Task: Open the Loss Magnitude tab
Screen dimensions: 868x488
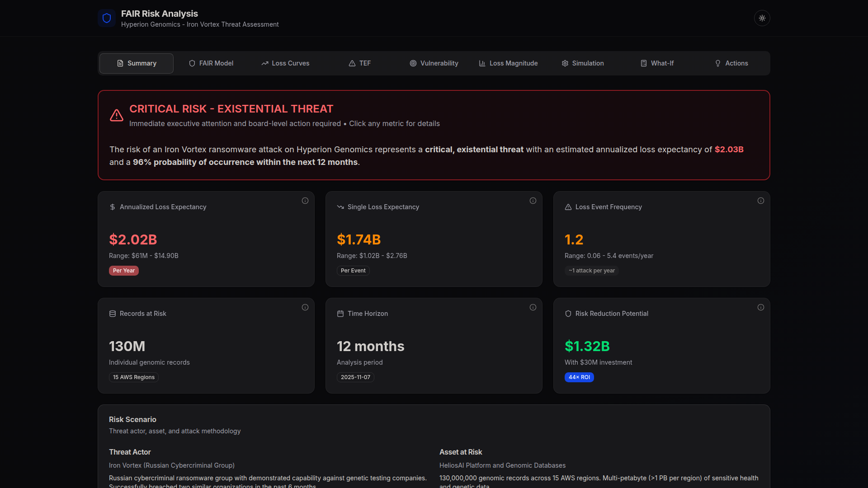Action: pos(508,63)
